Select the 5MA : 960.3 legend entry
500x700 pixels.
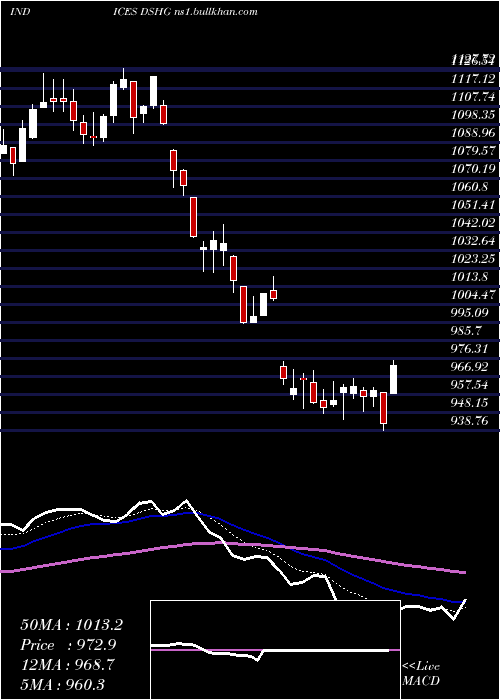tap(62, 684)
